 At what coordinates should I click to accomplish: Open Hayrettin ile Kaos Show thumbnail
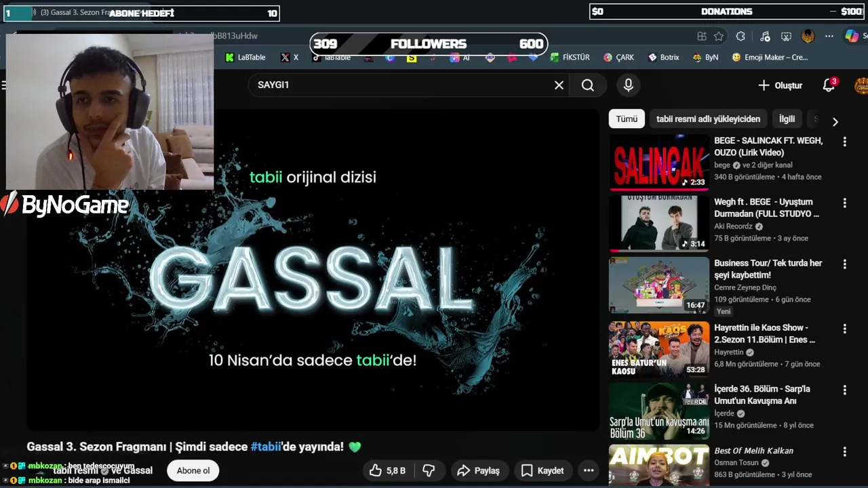tap(658, 349)
